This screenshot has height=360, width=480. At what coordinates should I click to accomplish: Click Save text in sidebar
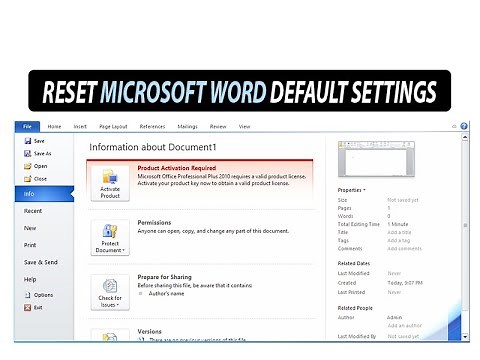coord(39,141)
